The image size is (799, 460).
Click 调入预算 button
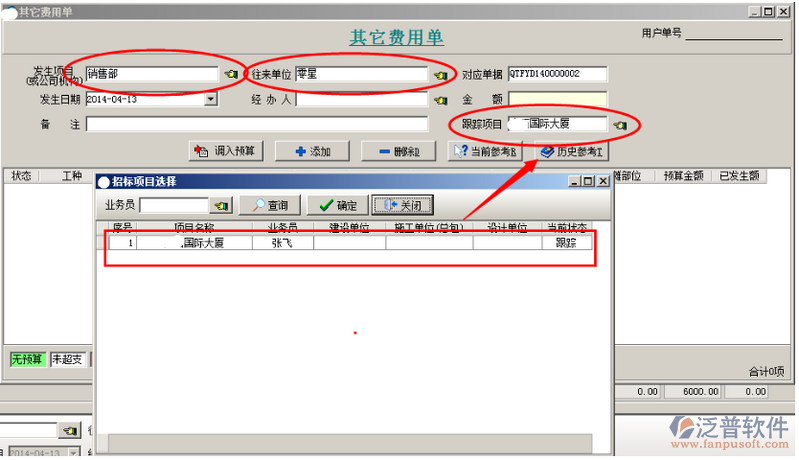point(227,151)
